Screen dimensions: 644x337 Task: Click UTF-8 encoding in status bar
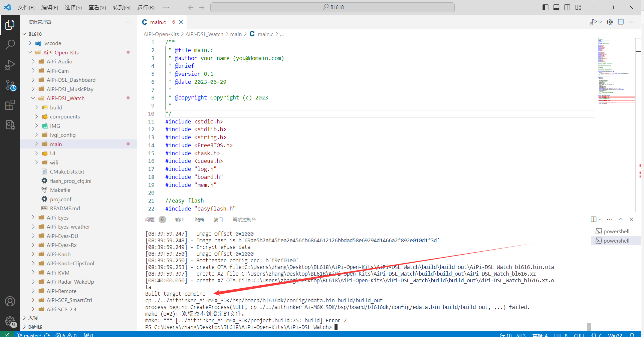(x=561, y=335)
